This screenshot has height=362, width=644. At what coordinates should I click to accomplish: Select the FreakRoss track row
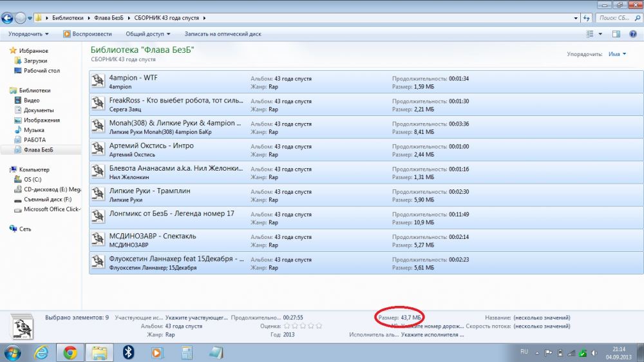(366, 104)
